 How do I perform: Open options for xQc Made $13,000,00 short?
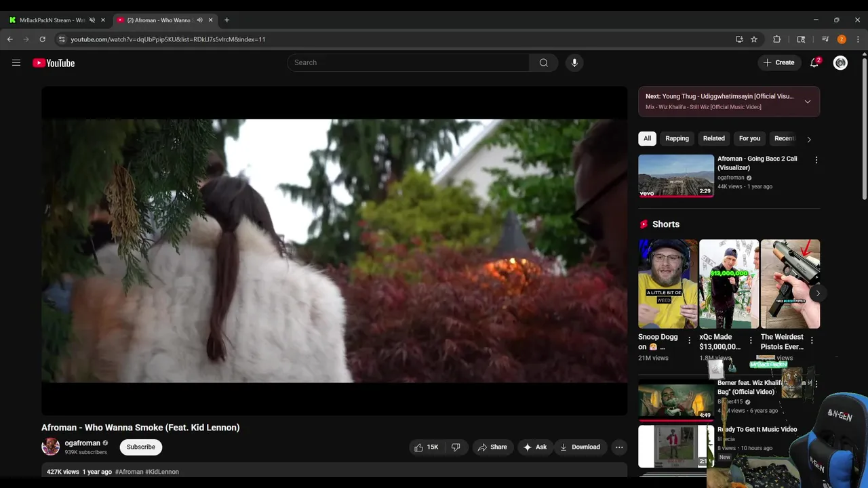[751, 340]
